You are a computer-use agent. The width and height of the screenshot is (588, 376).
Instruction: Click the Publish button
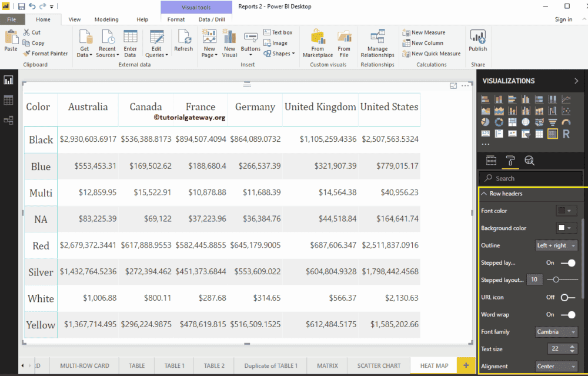click(478, 43)
